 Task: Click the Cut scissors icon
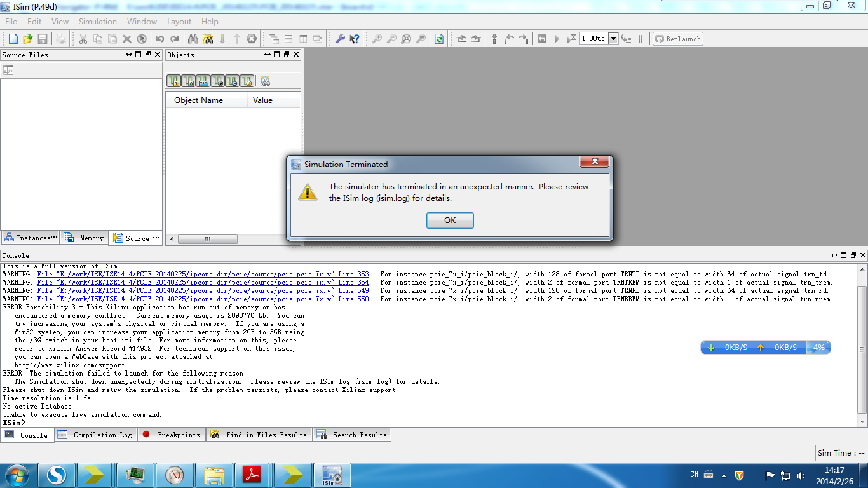(83, 39)
